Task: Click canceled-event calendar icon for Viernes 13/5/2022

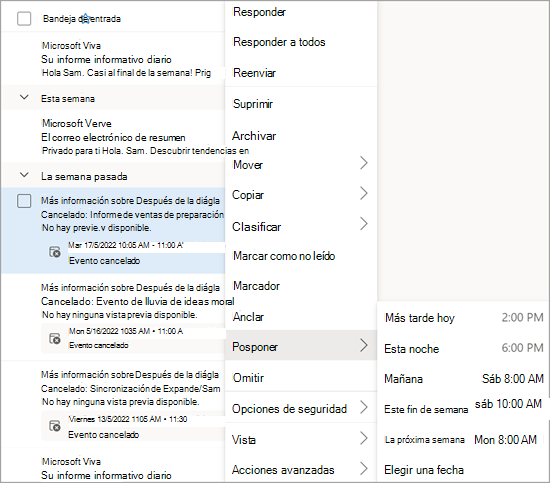Action: pyautogui.click(x=55, y=426)
